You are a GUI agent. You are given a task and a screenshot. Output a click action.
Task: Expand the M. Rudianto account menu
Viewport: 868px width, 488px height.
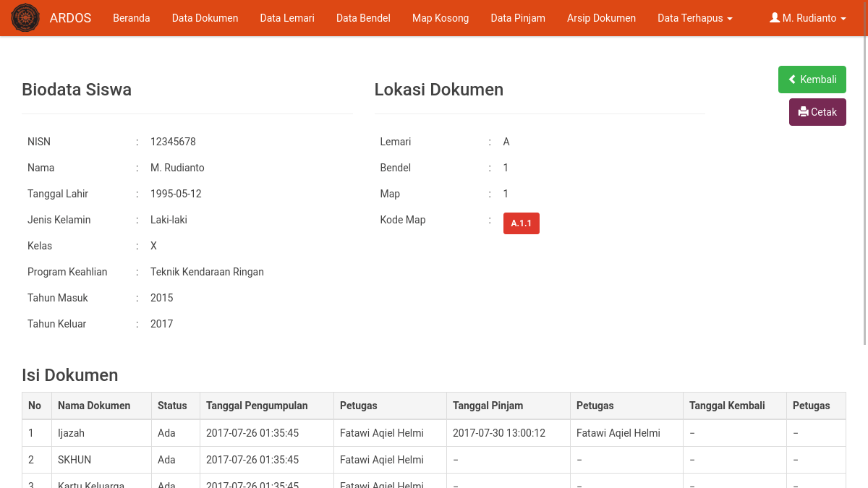tap(809, 18)
